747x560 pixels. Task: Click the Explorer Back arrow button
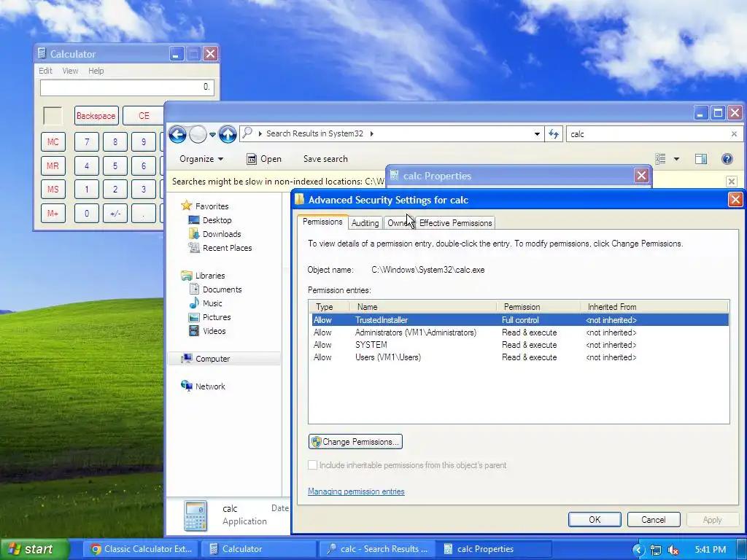tap(177, 134)
